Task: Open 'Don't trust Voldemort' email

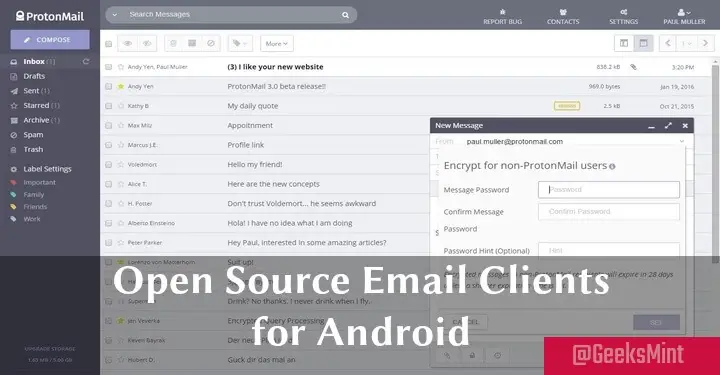Action: point(302,204)
